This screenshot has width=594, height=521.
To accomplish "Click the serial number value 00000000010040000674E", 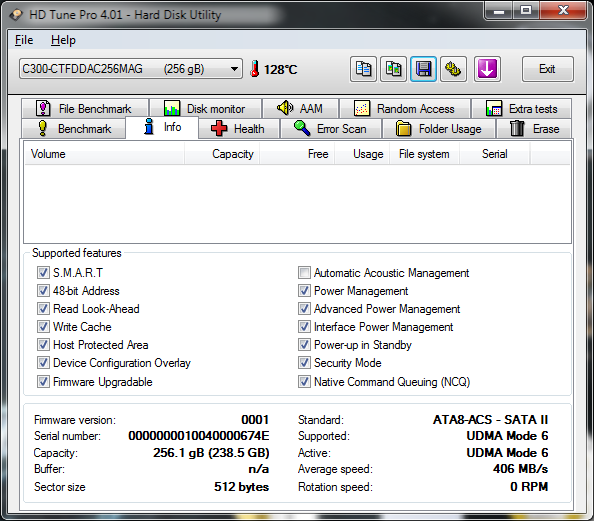I will click(x=199, y=436).
